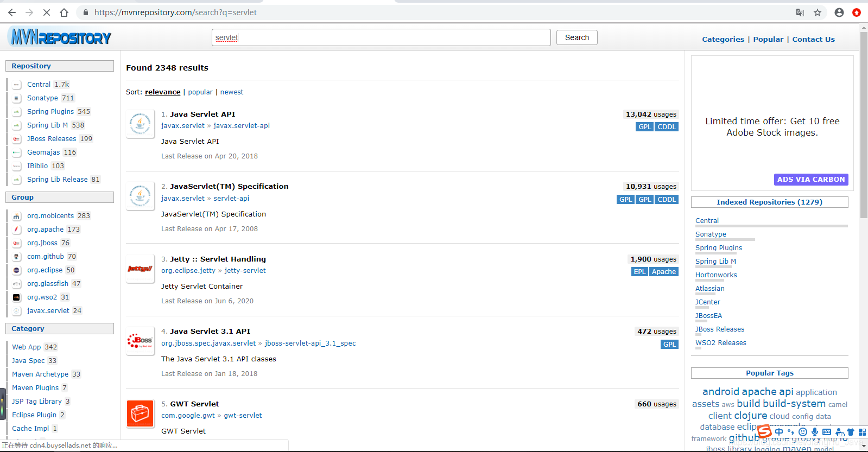Open Hortonworks indexed repository
868x452 pixels.
(716, 275)
